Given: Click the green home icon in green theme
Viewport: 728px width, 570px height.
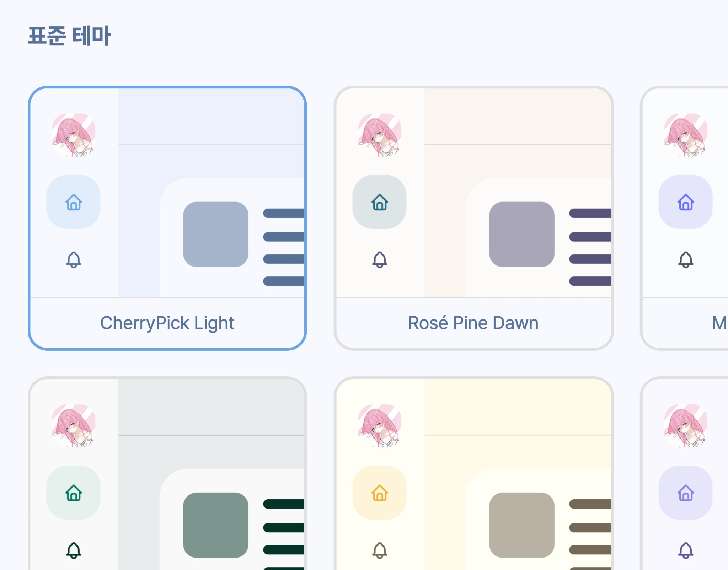Looking at the screenshot, I should click(x=74, y=493).
